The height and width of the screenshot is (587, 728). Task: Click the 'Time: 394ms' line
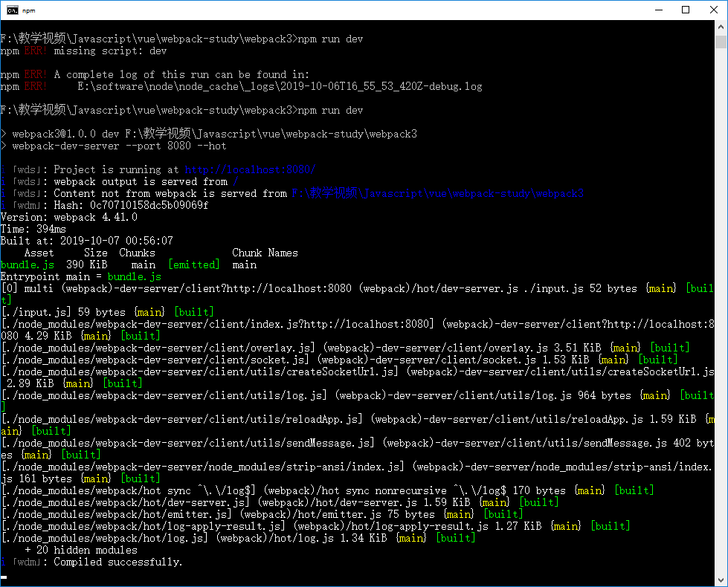(33, 229)
